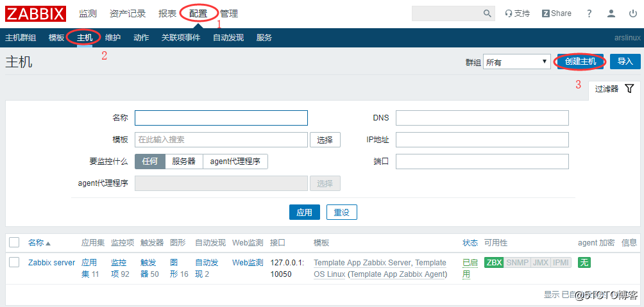The image size is (644, 307).
Task: Click the 名称 filter input field
Action: [221, 118]
